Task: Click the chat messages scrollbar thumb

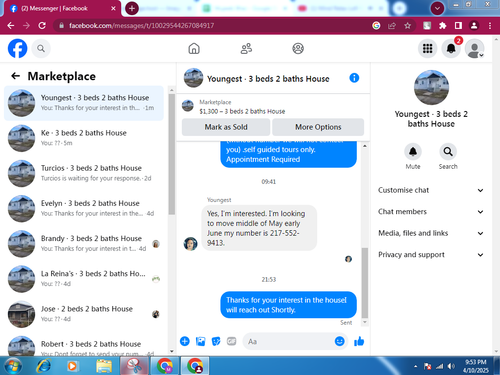Action: click(365, 283)
